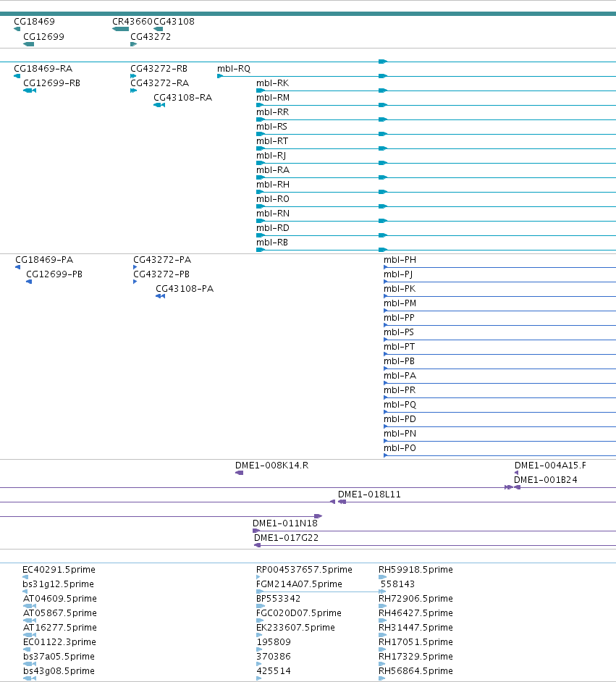Select protein mbl-PB
The height and width of the screenshot is (682, 616).
[x=399, y=361]
